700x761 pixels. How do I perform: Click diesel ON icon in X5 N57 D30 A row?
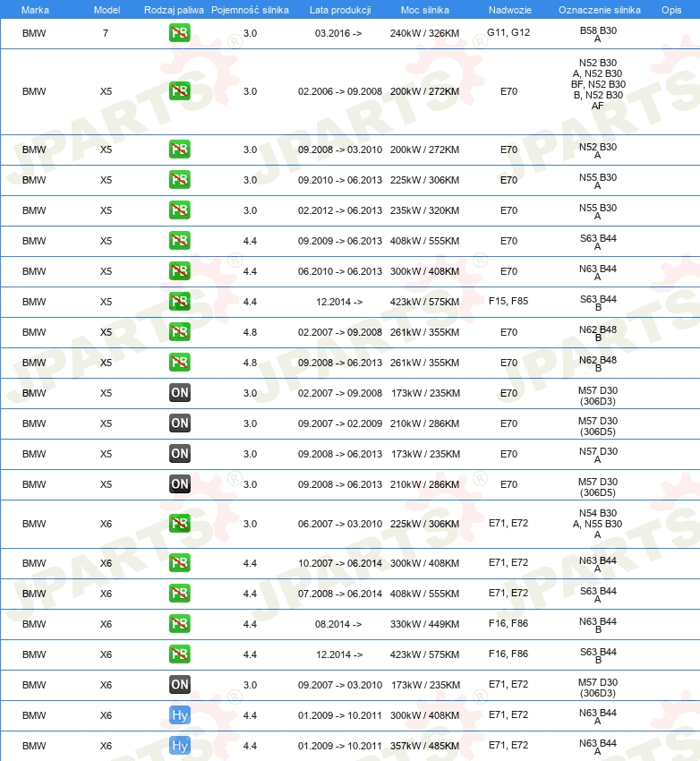click(180, 454)
